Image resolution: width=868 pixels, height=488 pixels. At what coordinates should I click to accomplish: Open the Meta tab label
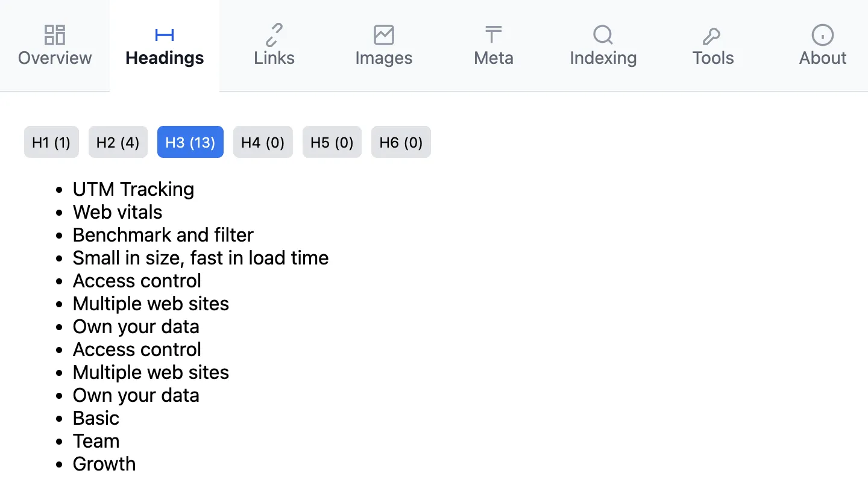coord(494,58)
